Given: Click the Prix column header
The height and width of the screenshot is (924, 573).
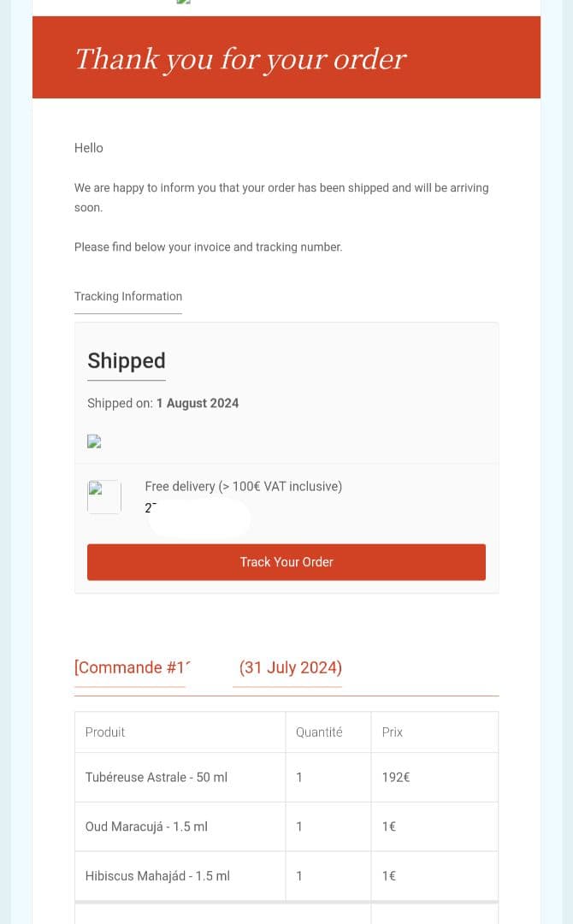Looking at the screenshot, I should coord(393,732).
